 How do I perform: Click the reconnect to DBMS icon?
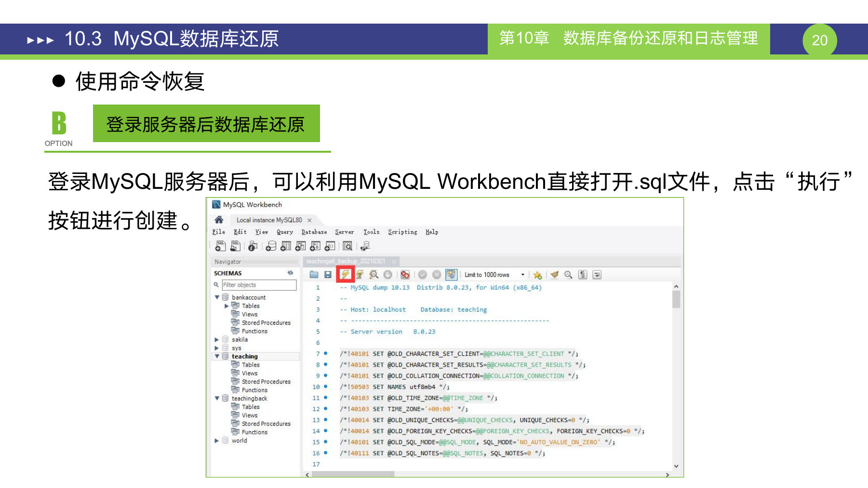coord(365,246)
